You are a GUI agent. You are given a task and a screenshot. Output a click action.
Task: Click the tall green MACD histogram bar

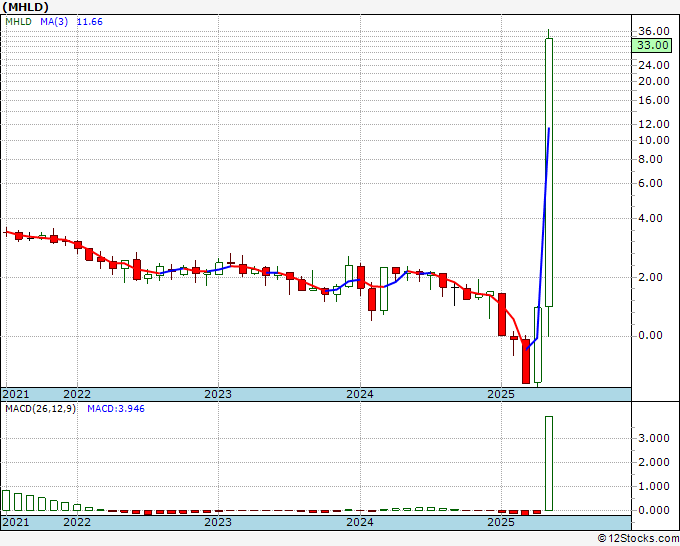tap(549, 464)
